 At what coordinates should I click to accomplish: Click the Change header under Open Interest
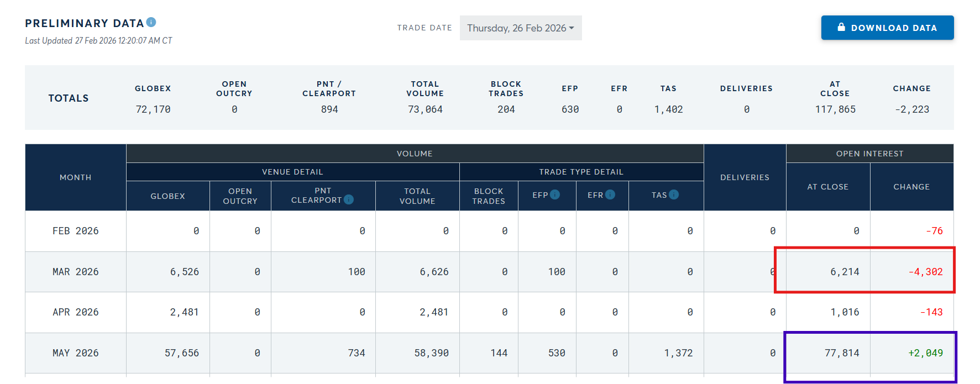click(911, 187)
